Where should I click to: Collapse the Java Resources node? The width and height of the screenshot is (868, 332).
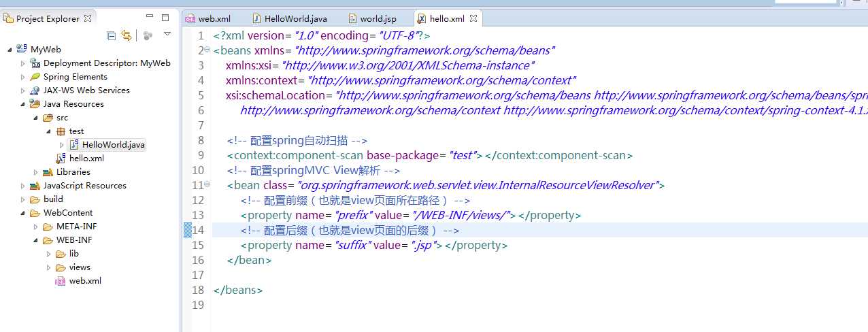pyautogui.click(x=22, y=104)
